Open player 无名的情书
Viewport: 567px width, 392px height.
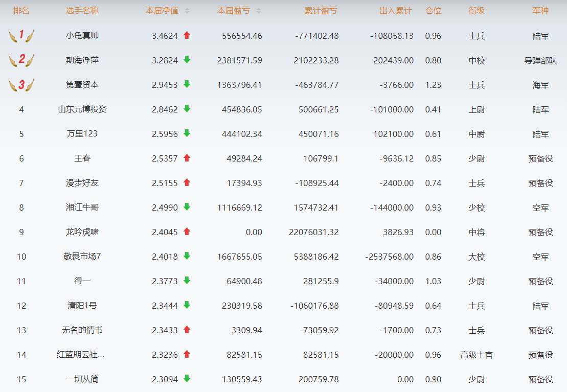click(82, 330)
